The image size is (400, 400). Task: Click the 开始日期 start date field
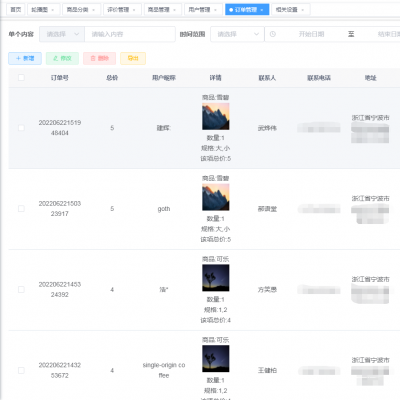point(311,34)
